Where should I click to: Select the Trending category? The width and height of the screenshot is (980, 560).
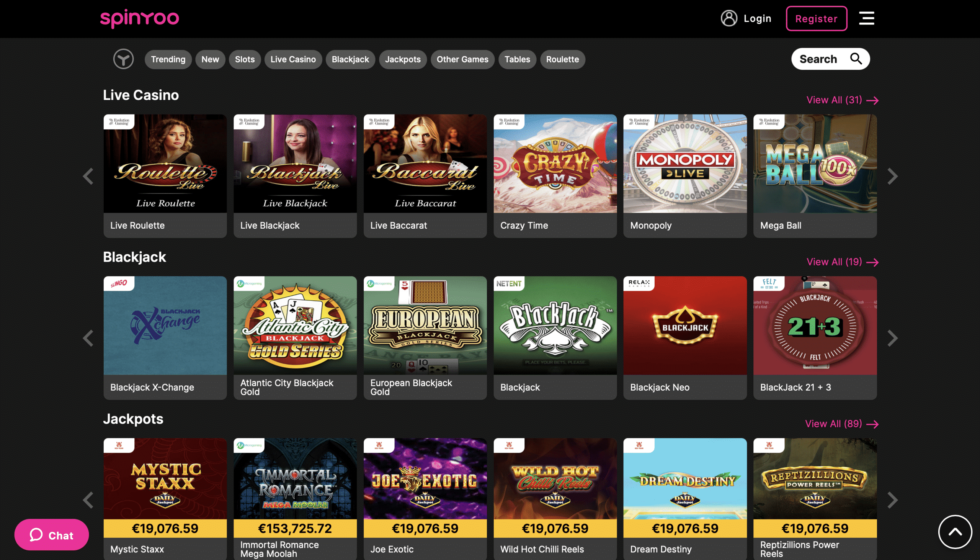pos(168,59)
